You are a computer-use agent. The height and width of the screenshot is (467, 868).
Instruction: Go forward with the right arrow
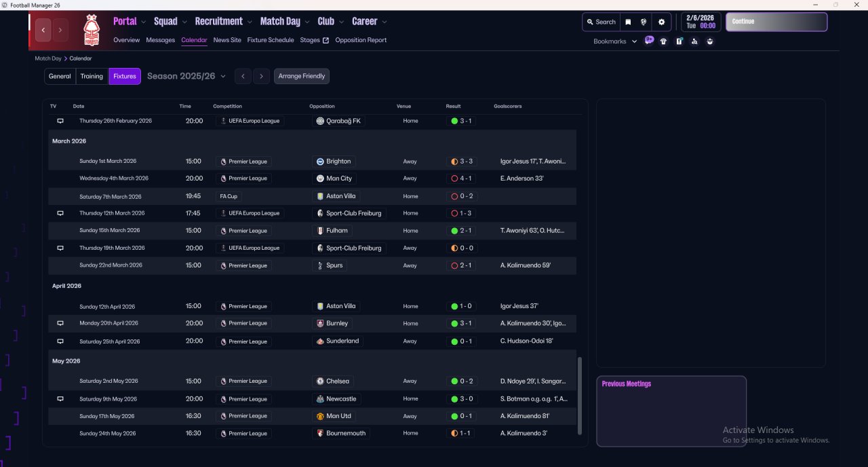tap(60, 30)
